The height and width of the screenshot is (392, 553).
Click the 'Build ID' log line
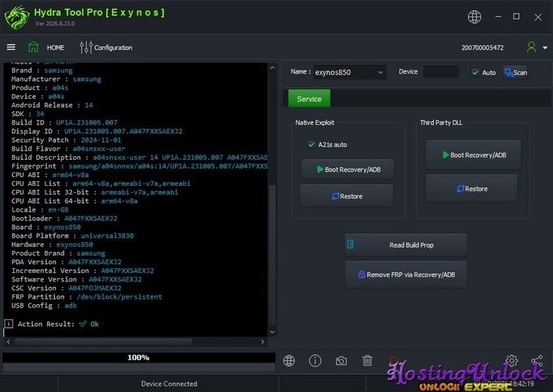click(x=64, y=122)
